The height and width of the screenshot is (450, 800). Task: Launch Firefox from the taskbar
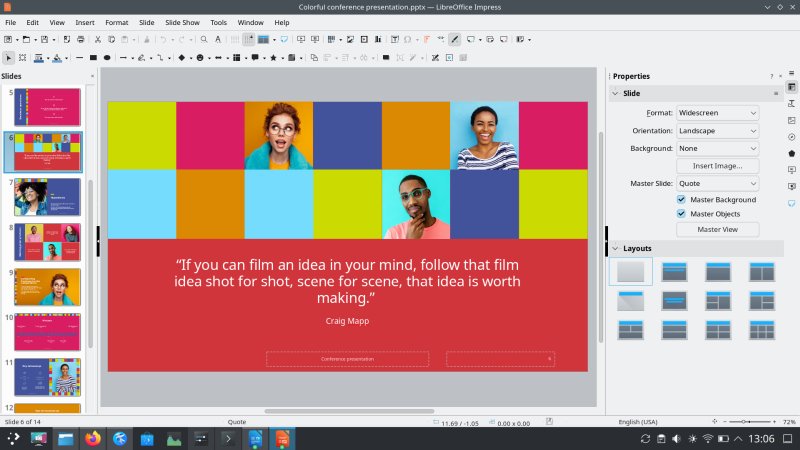click(93, 438)
